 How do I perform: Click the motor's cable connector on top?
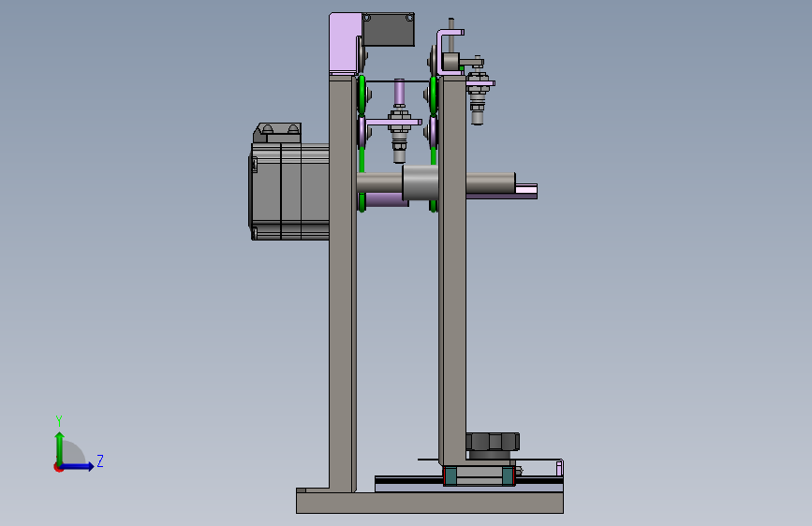coord(277,133)
